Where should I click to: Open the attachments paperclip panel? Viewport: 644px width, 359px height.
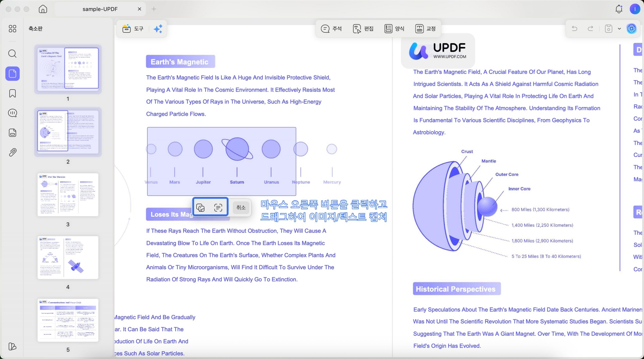point(12,152)
